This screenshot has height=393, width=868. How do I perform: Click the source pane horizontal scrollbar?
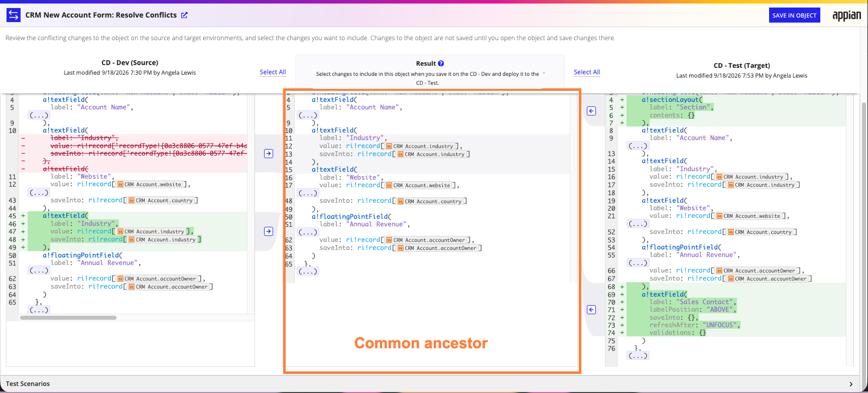68,318
